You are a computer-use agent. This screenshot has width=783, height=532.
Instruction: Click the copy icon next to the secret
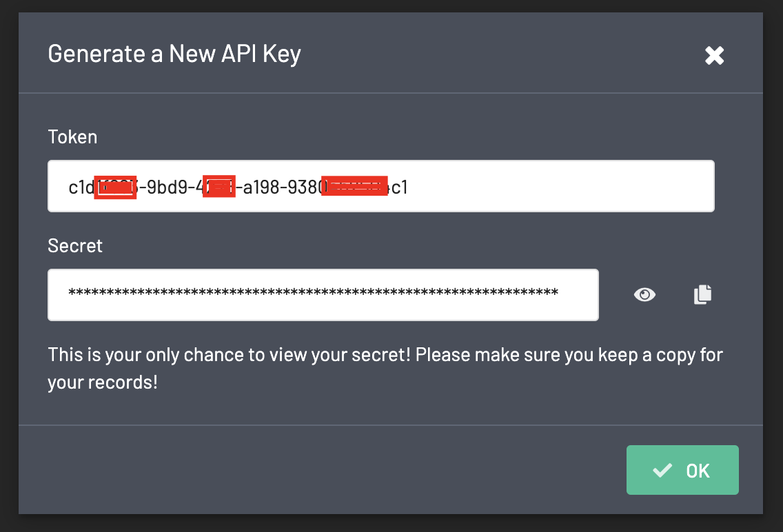pyautogui.click(x=702, y=294)
